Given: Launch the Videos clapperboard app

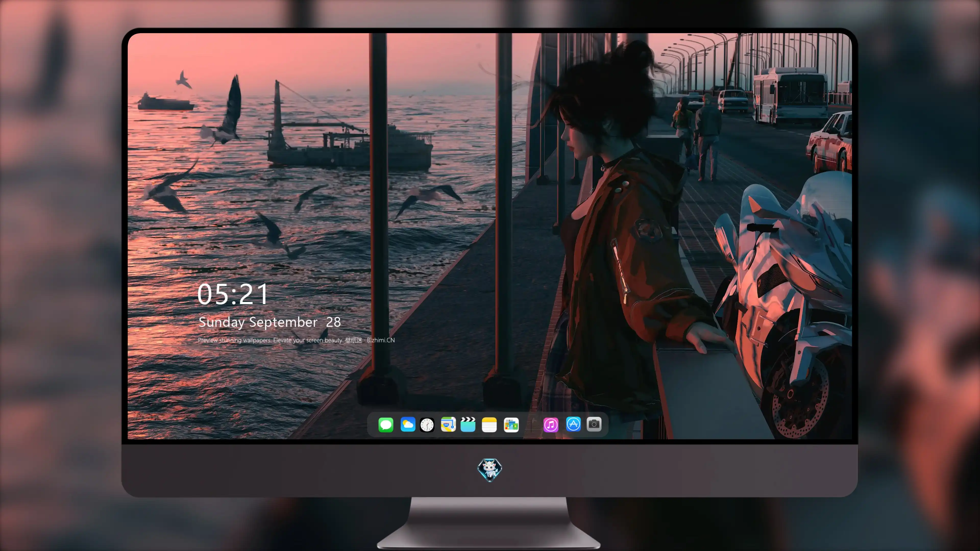Looking at the screenshot, I should click(468, 424).
